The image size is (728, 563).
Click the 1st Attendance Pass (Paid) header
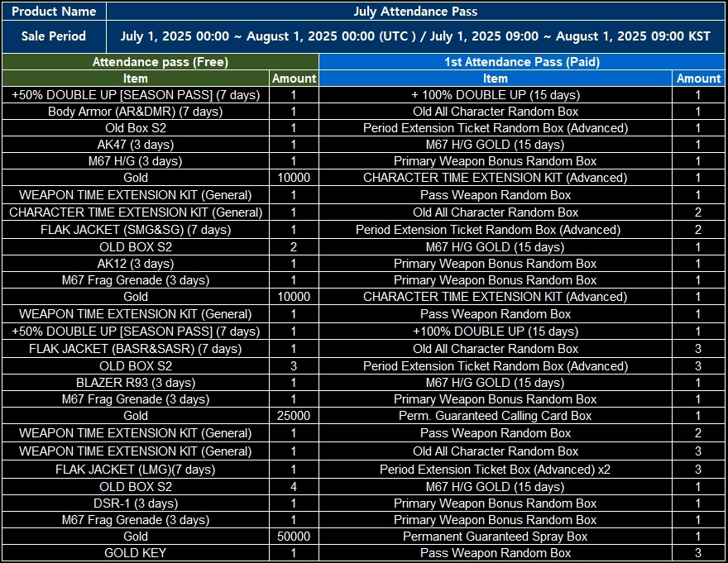pos(522,62)
